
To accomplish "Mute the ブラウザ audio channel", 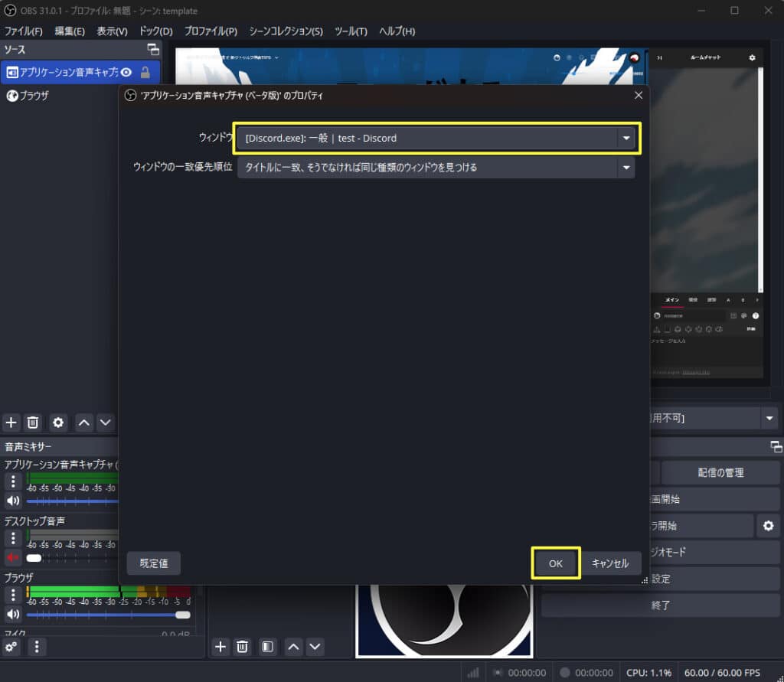I will [13, 614].
